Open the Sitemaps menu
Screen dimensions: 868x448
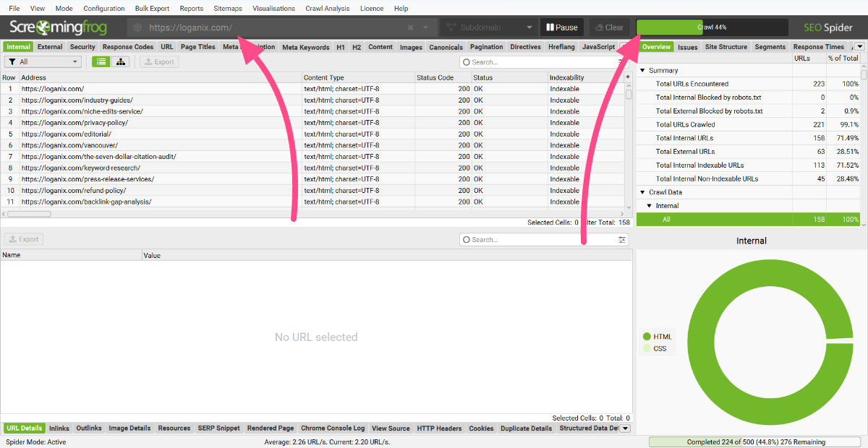228,9
